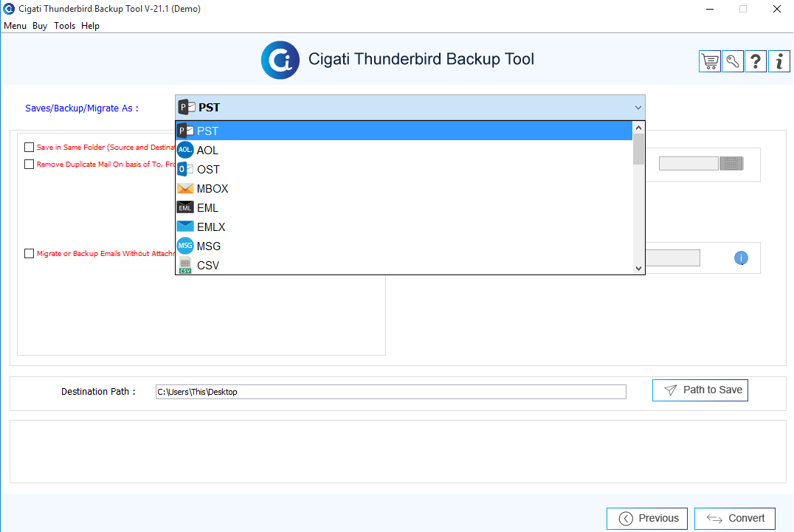Click the blue info circle icon
Viewport: 794px width, 532px height.
(741, 258)
